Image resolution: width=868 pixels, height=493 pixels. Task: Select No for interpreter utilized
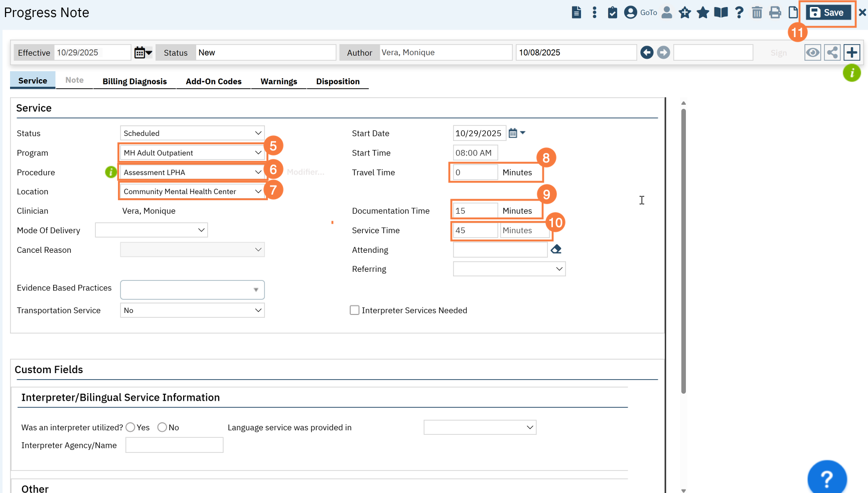coord(162,427)
